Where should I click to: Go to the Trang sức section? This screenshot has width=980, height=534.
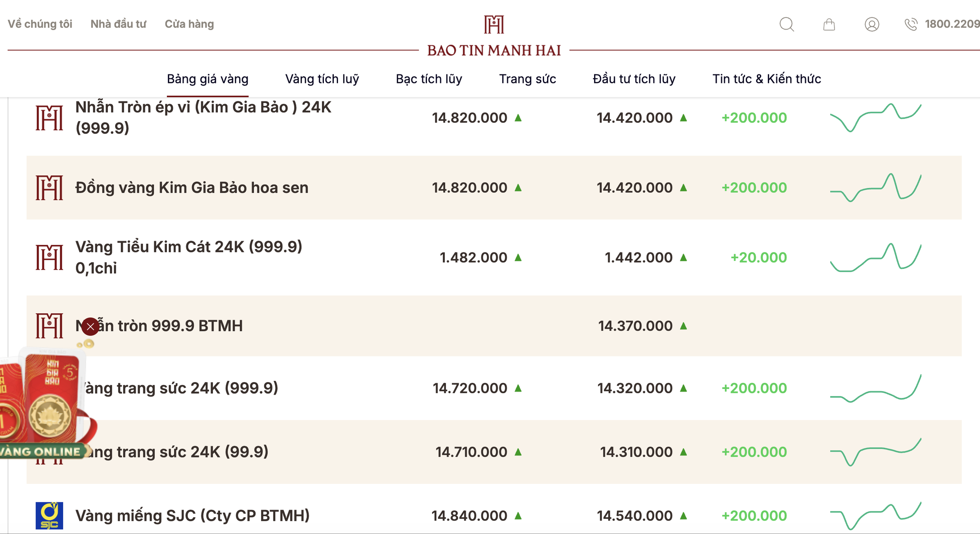click(x=527, y=79)
